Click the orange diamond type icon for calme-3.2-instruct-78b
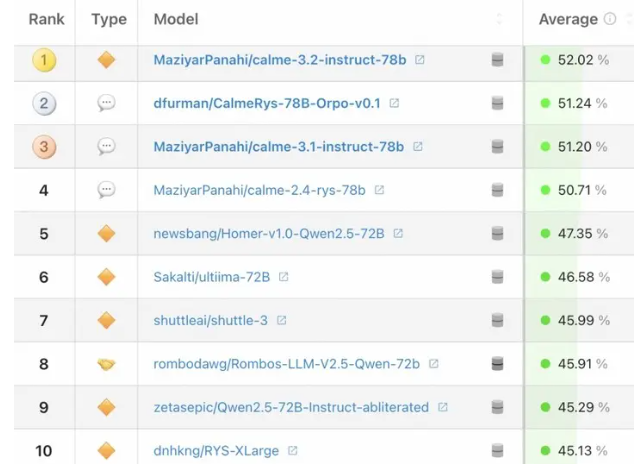634x466 pixels. click(106, 60)
